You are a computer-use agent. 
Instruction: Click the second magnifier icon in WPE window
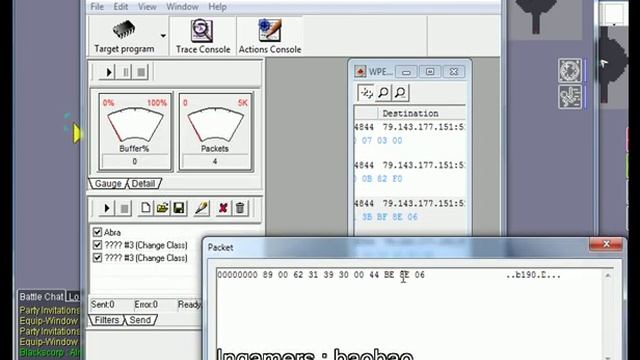point(400,93)
